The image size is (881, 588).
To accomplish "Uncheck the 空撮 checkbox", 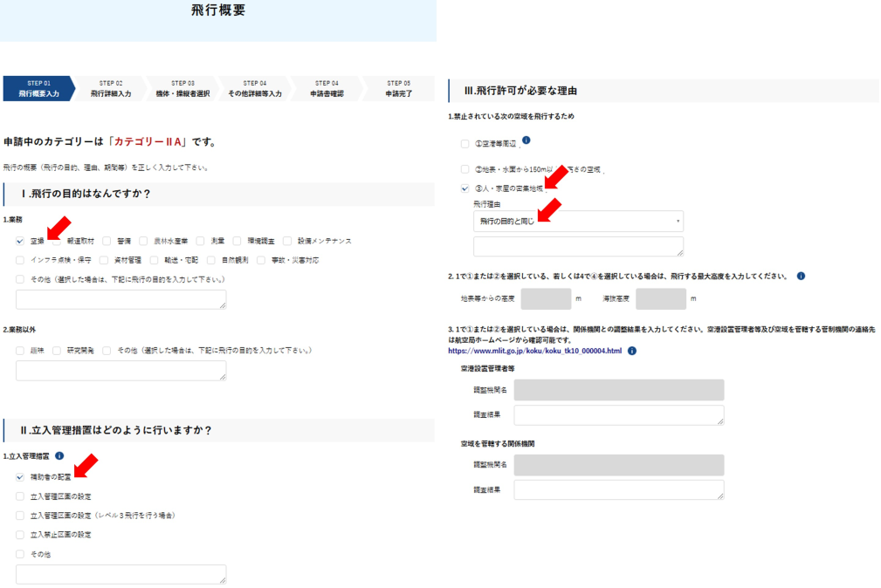I will pyautogui.click(x=20, y=241).
